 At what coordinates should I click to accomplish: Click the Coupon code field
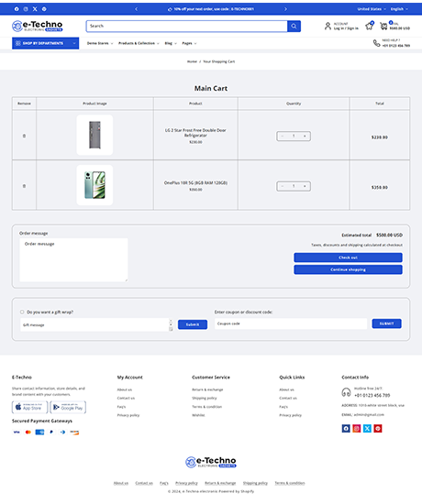291,323
